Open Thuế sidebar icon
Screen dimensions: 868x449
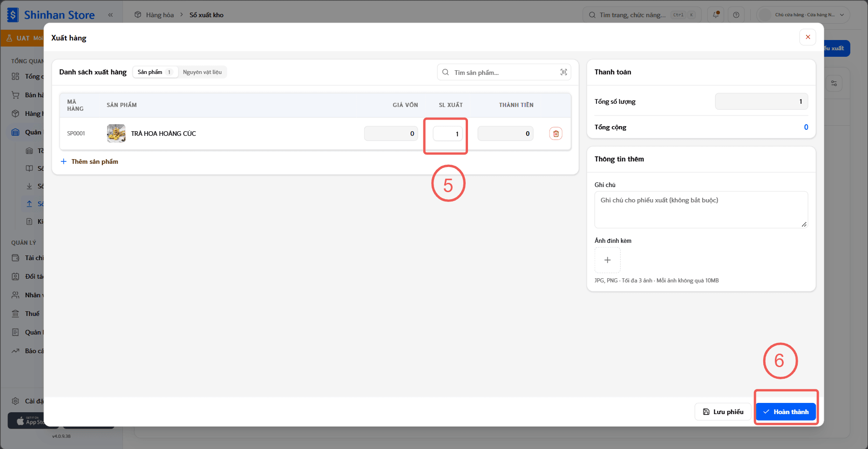[x=16, y=314]
